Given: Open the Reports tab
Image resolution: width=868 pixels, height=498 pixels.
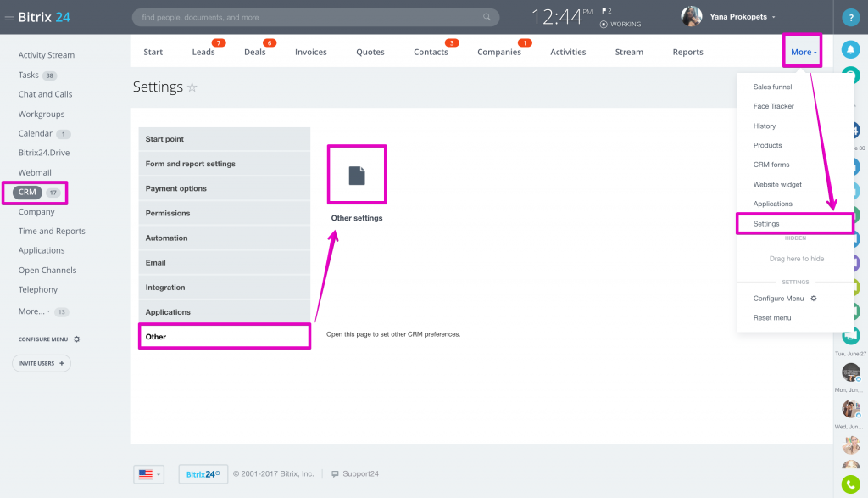Looking at the screenshot, I should pyautogui.click(x=687, y=52).
